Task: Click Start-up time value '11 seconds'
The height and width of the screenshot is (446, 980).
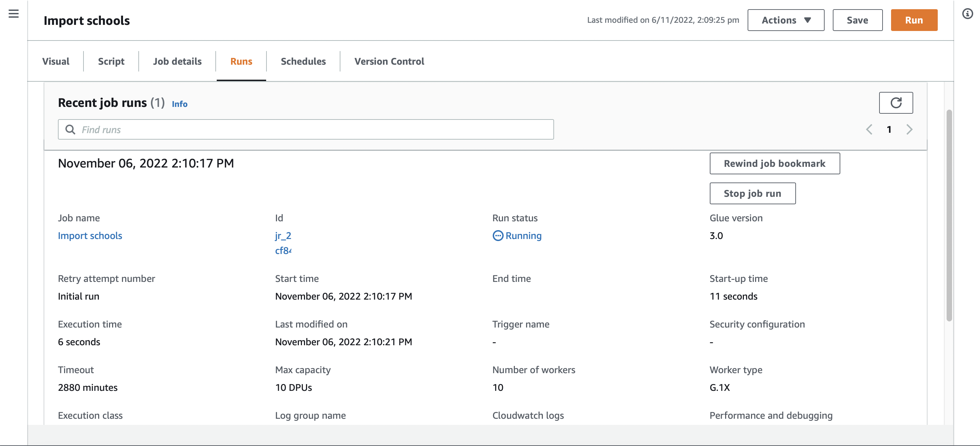Action: (x=733, y=296)
